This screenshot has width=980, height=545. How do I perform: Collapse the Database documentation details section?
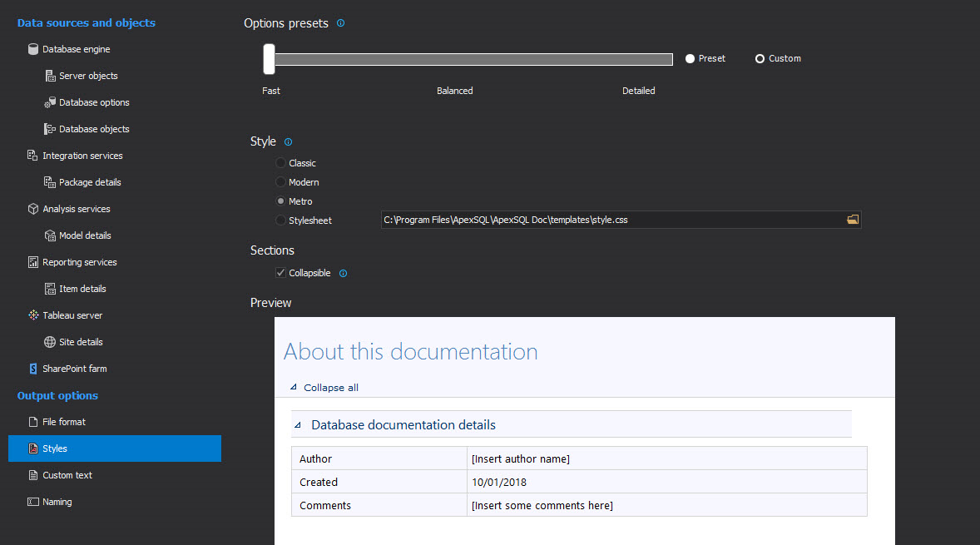coord(297,425)
